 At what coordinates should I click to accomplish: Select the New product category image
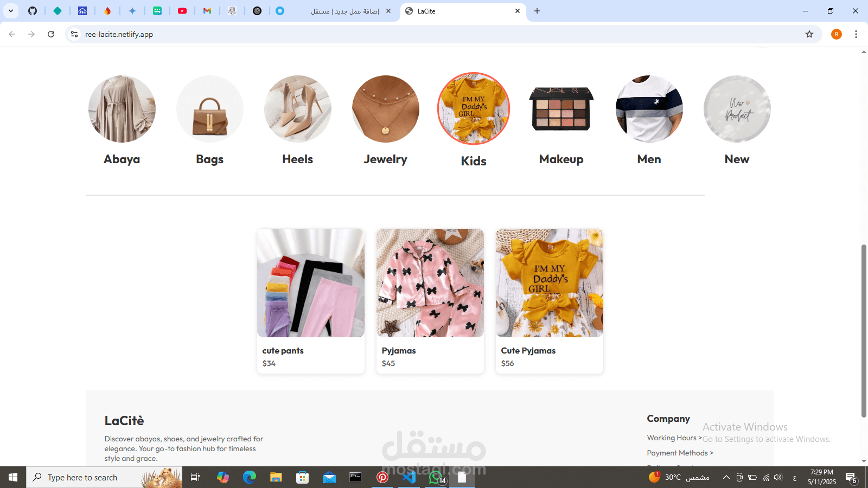(x=737, y=109)
